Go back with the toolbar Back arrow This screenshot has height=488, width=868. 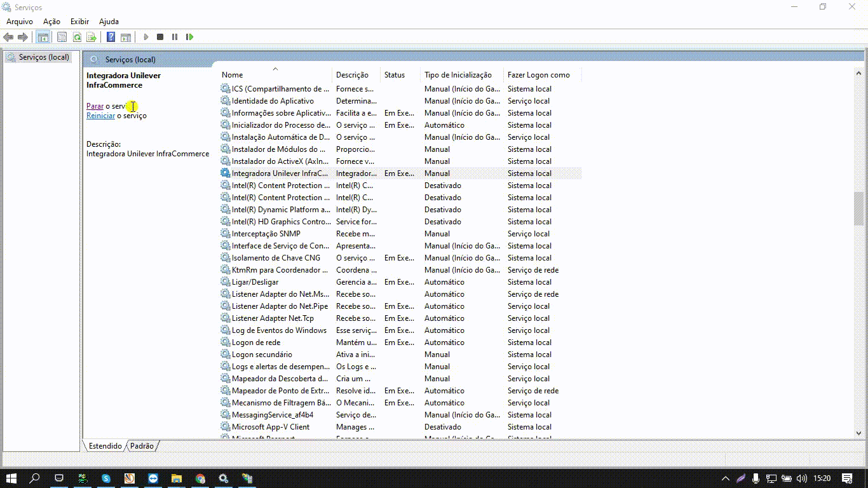tap(8, 37)
